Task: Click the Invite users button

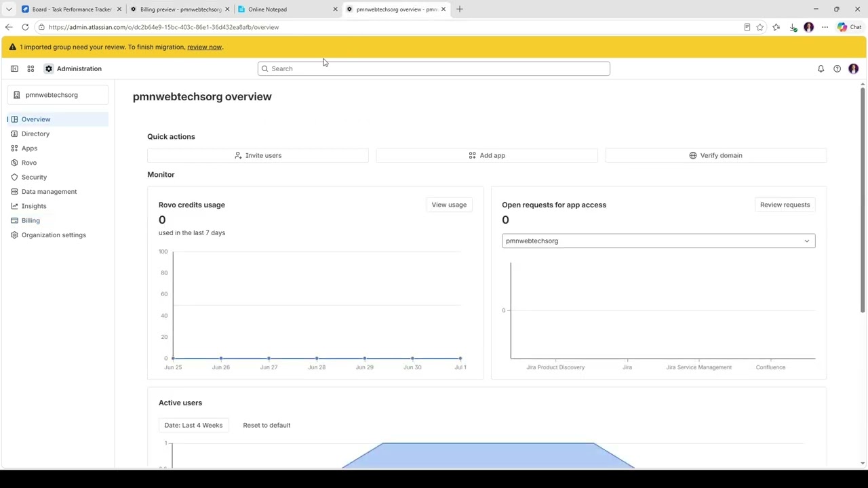Action: click(x=258, y=155)
